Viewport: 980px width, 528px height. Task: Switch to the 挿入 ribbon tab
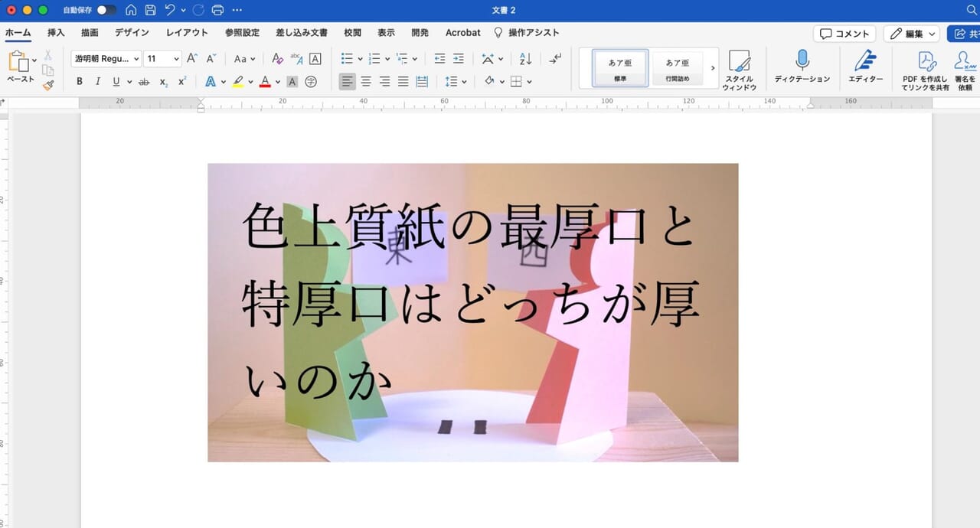coord(55,33)
